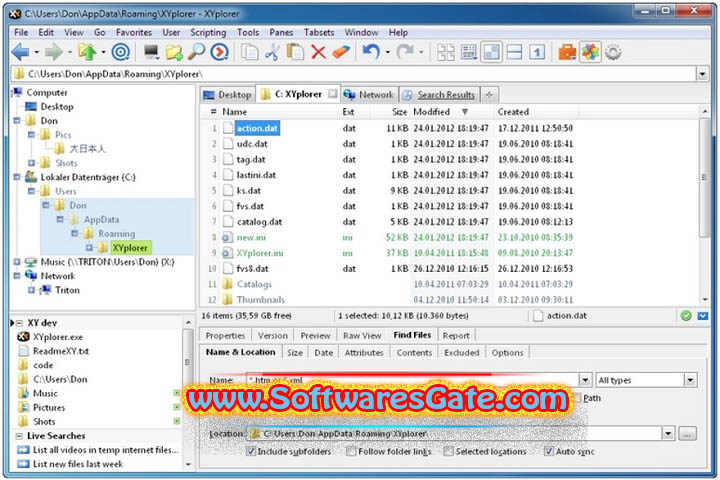Image resolution: width=720 pixels, height=480 pixels.
Task: Open the Scripting menu
Action: click(208, 33)
